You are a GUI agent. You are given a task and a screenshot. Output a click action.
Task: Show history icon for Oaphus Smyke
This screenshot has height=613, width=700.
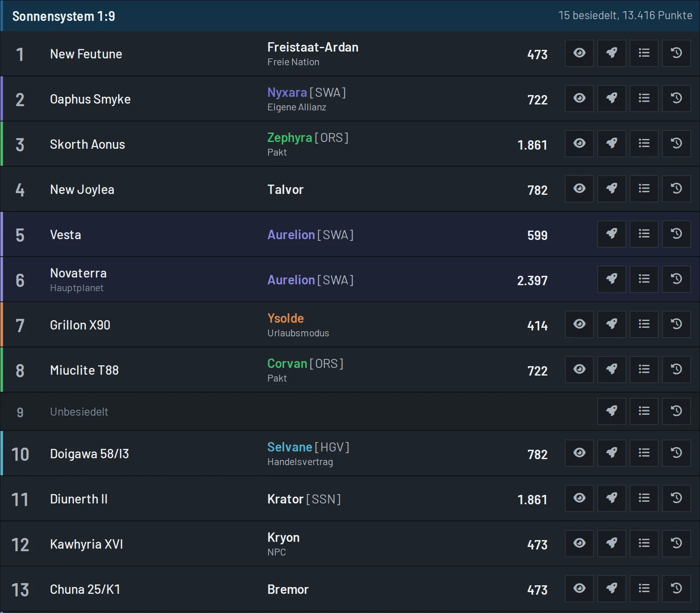coord(676,98)
